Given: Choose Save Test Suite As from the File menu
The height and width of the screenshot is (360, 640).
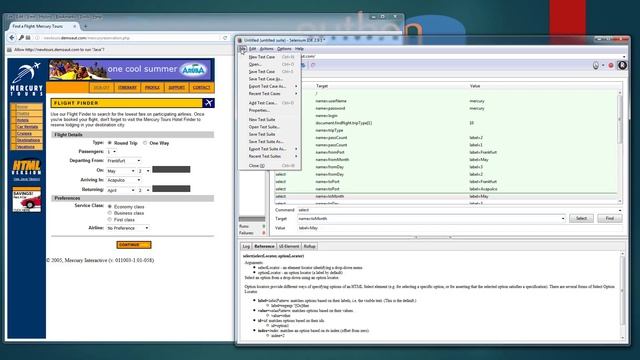Looking at the screenshot, I should click(x=270, y=142).
